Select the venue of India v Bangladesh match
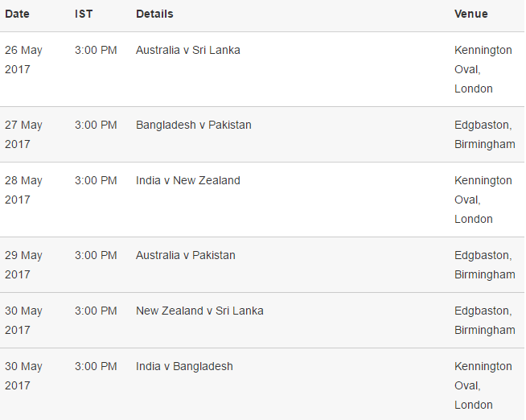Viewport: 526px width, 420px height. point(483,385)
